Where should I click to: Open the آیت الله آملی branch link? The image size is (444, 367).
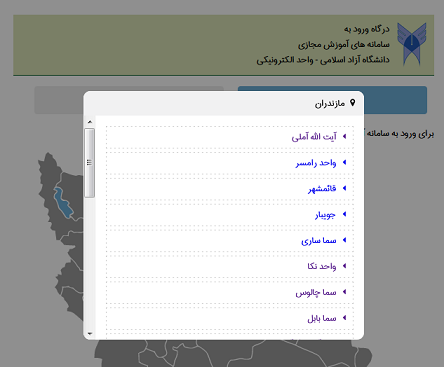[x=314, y=137]
